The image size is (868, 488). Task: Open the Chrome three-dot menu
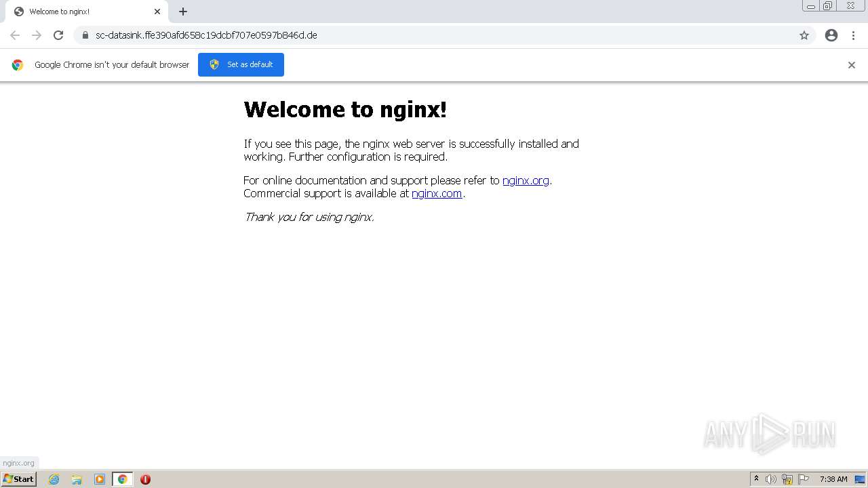pos(853,35)
